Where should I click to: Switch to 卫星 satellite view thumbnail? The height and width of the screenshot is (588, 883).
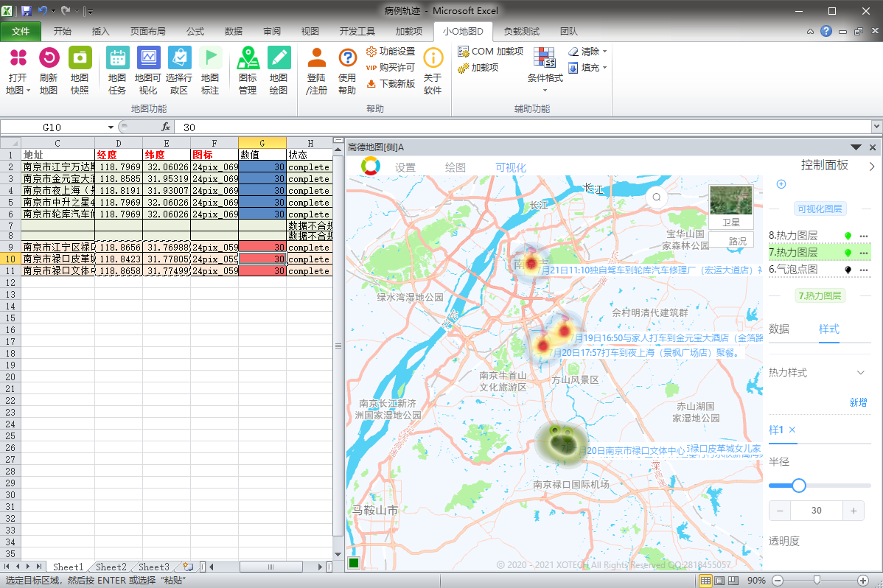(731, 207)
